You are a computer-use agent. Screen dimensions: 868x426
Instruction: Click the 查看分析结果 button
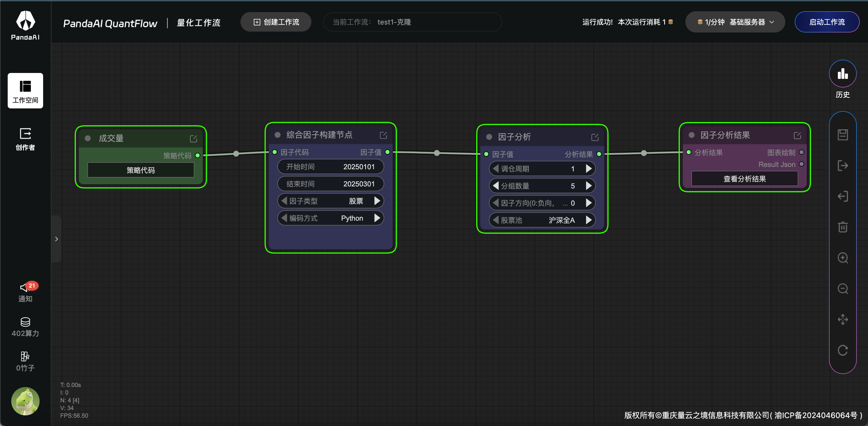point(745,179)
